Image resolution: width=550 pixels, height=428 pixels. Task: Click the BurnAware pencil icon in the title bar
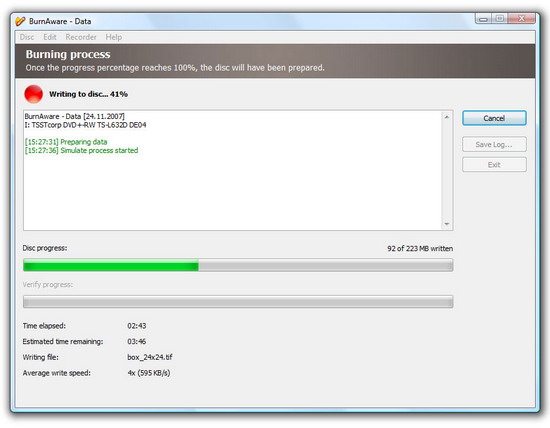[x=20, y=21]
